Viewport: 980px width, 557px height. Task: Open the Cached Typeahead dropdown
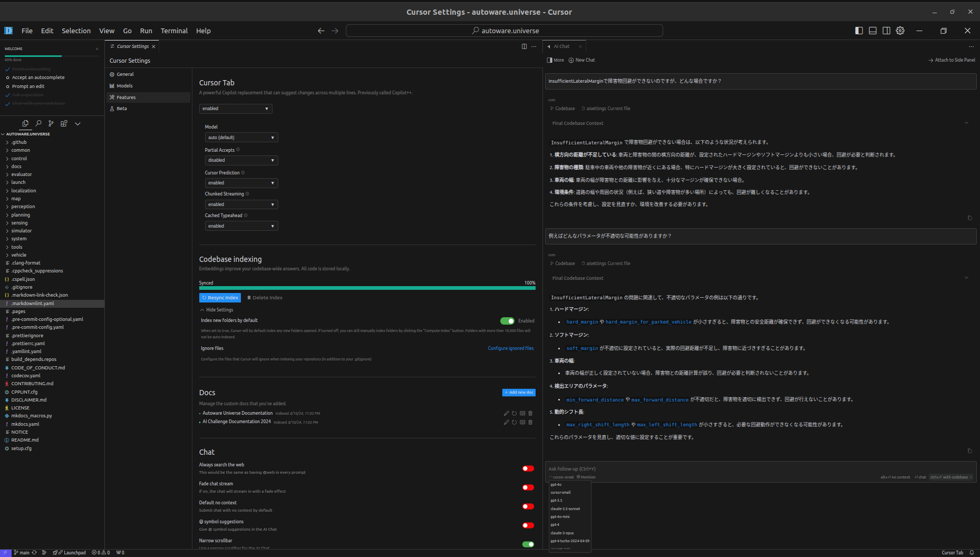click(x=241, y=226)
